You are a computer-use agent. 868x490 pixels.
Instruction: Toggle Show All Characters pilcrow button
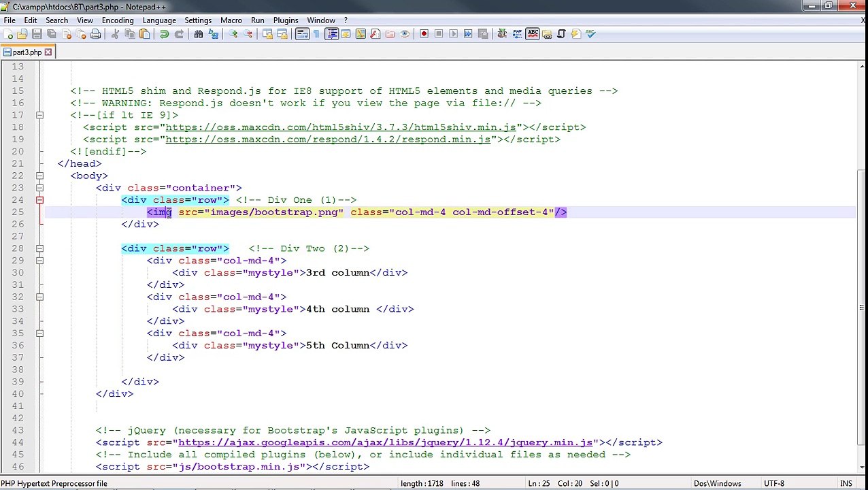[x=316, y=34]
